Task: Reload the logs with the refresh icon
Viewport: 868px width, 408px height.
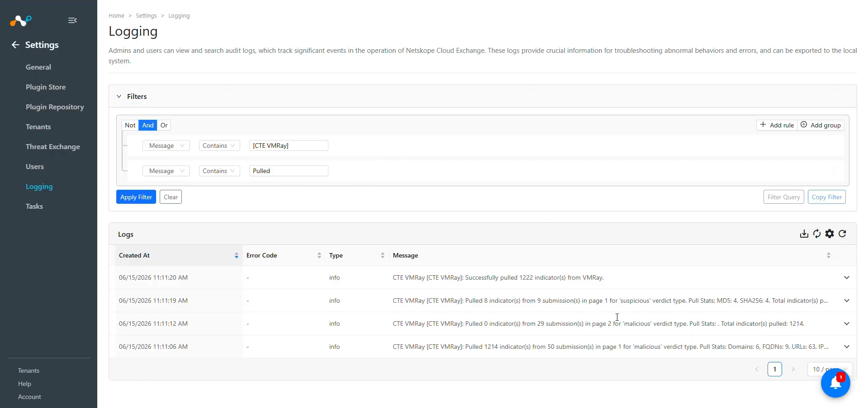Action: point(842,234)
